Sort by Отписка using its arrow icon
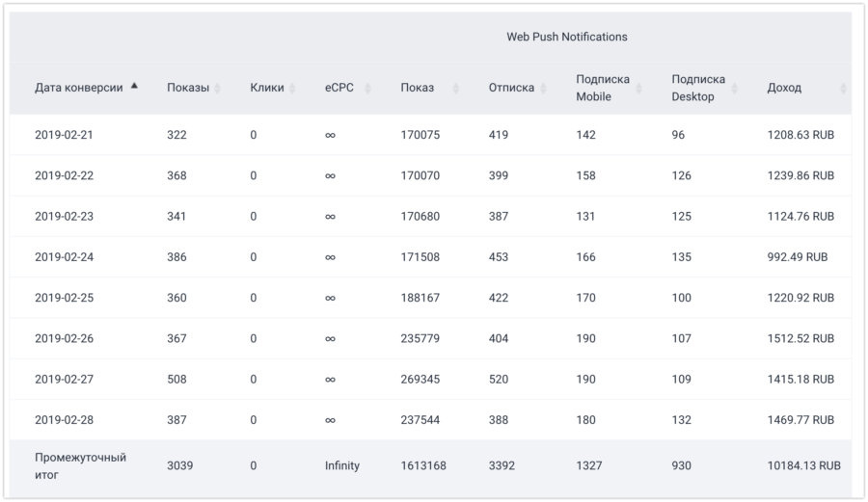The height and width of the screenshot is (502, 868). [543, 88]
